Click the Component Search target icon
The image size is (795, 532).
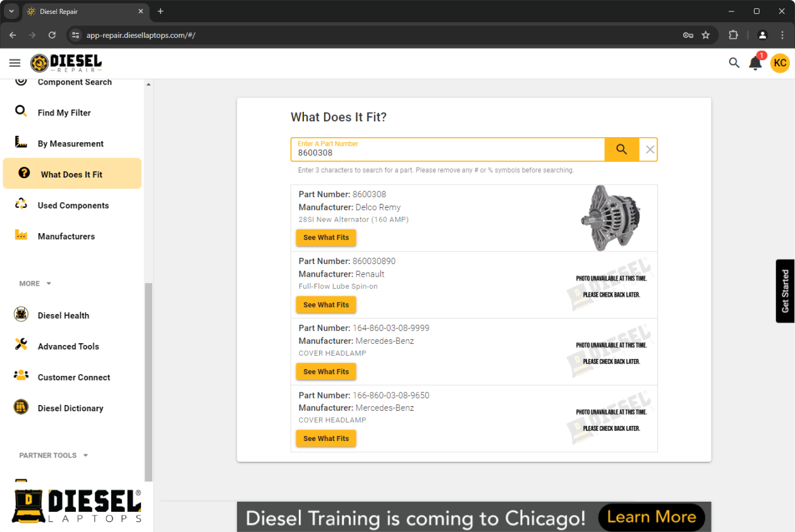[x=21, y=82]
